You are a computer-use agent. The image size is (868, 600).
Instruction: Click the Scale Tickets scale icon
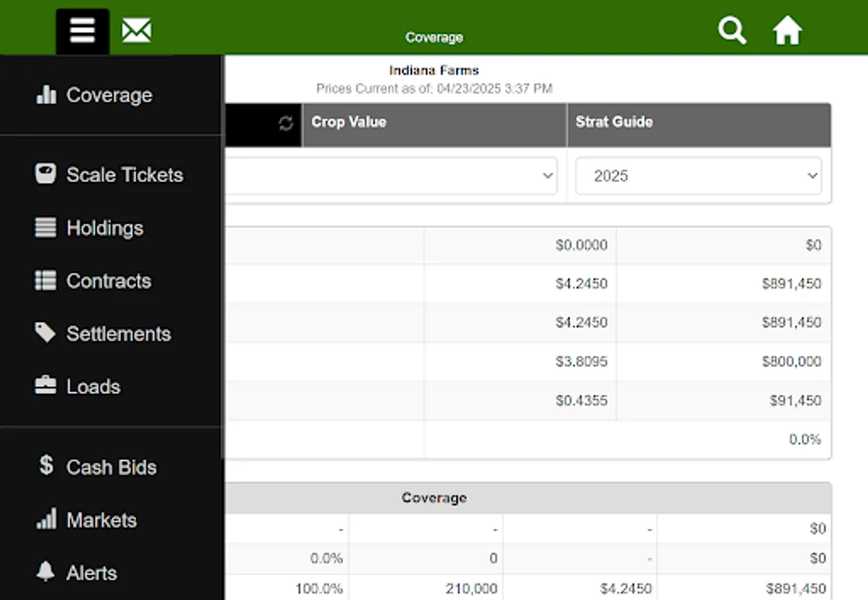tap(45, 175)
